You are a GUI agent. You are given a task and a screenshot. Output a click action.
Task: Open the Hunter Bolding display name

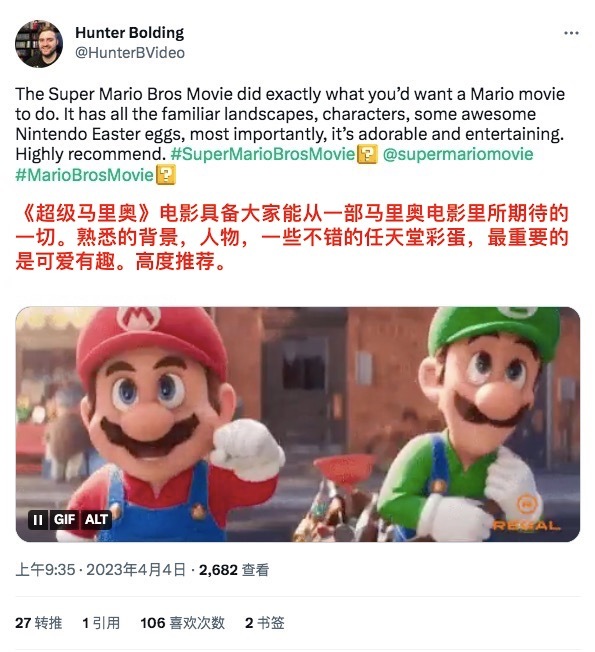coord(129,33)
